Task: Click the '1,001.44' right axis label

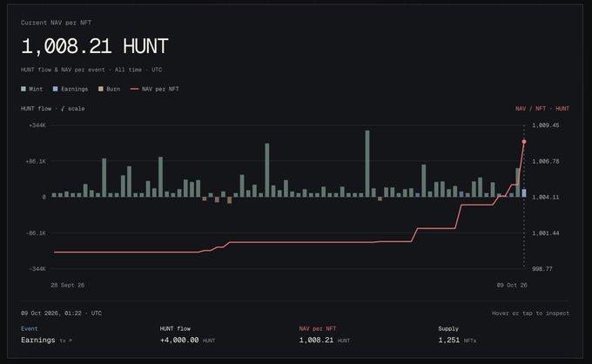Action: 546,233
